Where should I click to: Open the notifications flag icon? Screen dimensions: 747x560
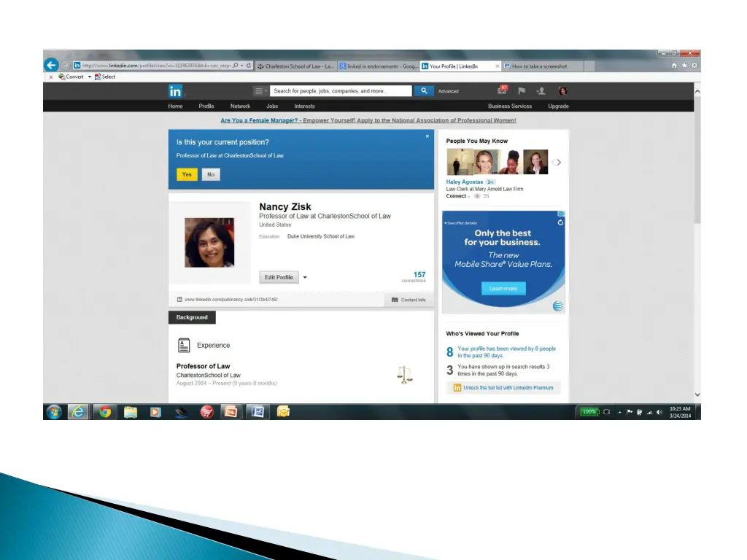click(522, 91)
